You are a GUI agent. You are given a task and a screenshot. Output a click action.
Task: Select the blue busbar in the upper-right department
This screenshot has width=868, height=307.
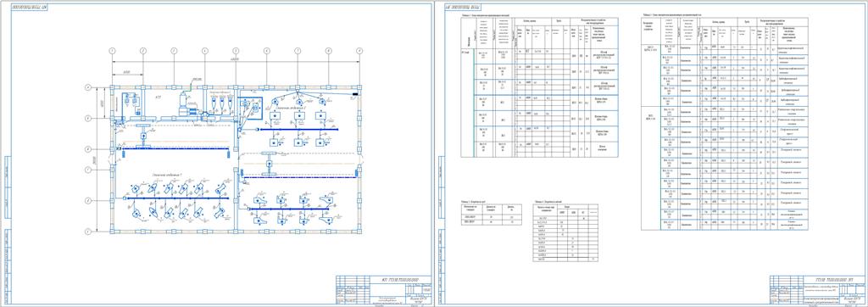pyautogui.click(x=298, y=130)
